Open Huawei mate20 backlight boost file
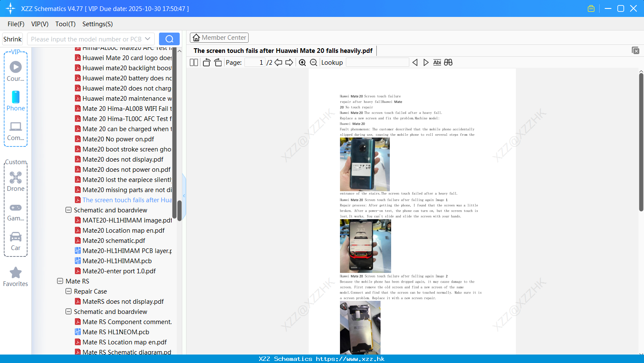 123,68
